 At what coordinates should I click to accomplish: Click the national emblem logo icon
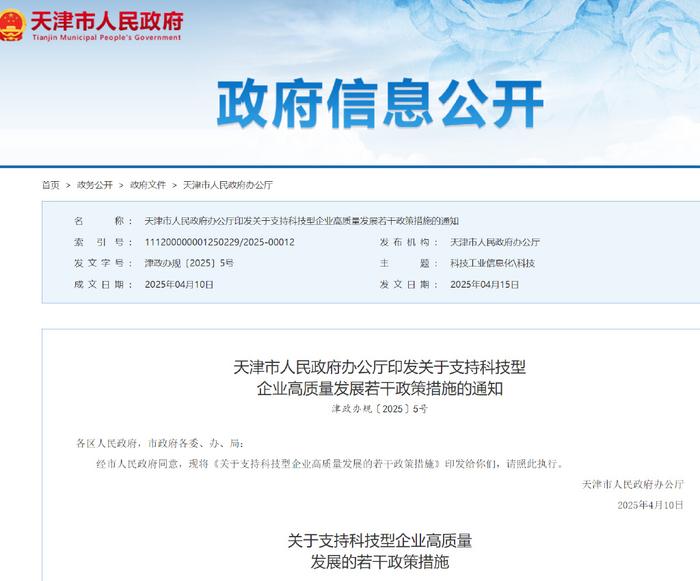tap(12, 25)
